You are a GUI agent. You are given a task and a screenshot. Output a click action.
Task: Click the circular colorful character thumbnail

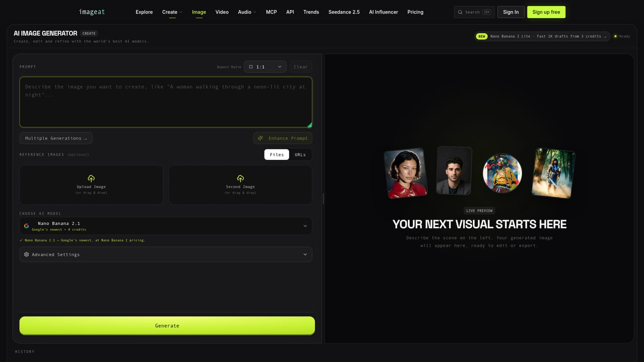pos(502,173)
